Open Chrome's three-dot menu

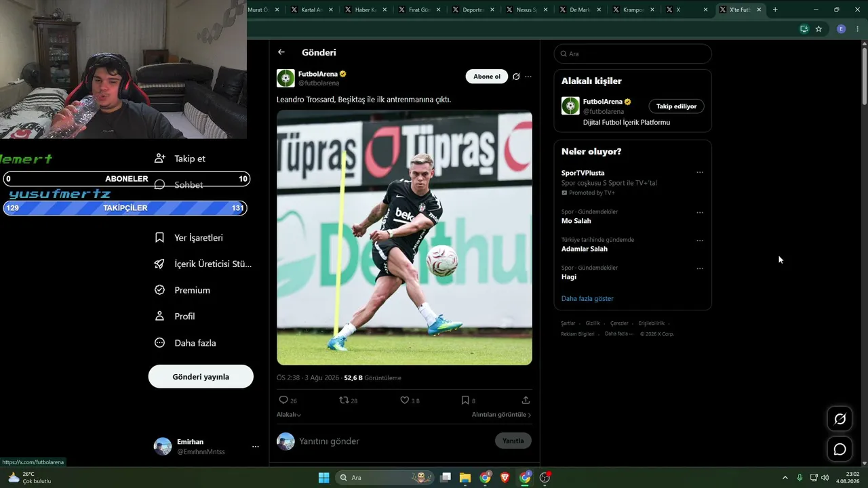[x=858, y=29]
